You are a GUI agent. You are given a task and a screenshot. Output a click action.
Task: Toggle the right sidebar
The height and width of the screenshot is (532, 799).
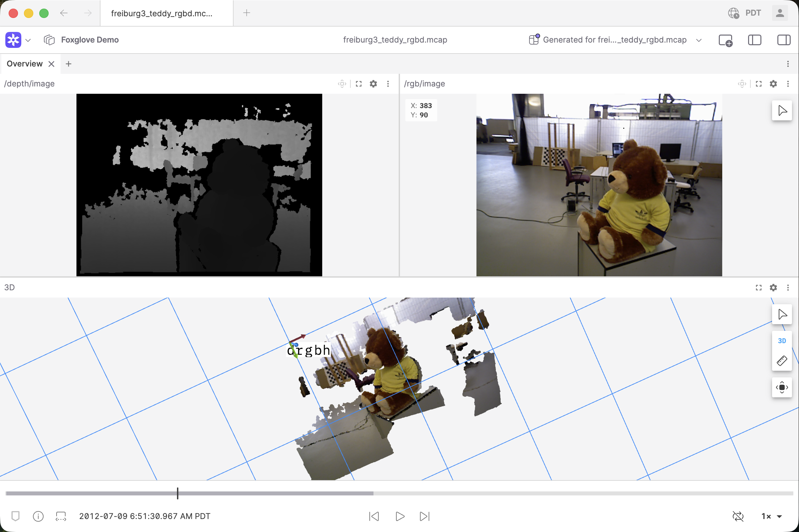784,40
